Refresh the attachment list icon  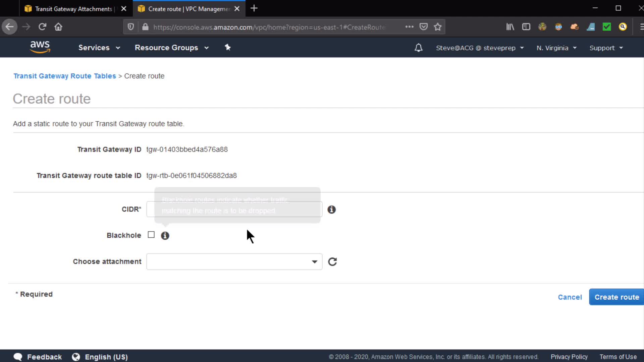click(x=332, y=262)
